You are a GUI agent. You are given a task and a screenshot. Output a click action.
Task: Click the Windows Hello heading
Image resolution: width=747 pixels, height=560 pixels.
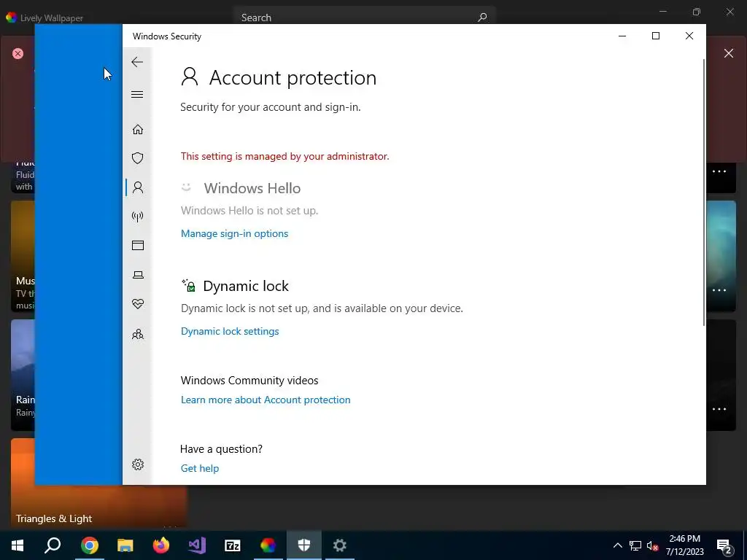tap(252, 188)
